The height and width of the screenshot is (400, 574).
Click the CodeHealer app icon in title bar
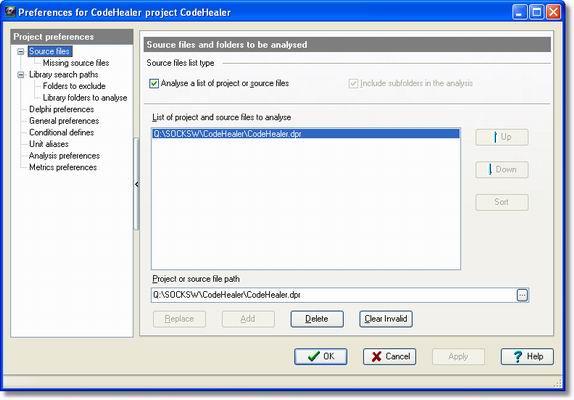pos(10,12)
